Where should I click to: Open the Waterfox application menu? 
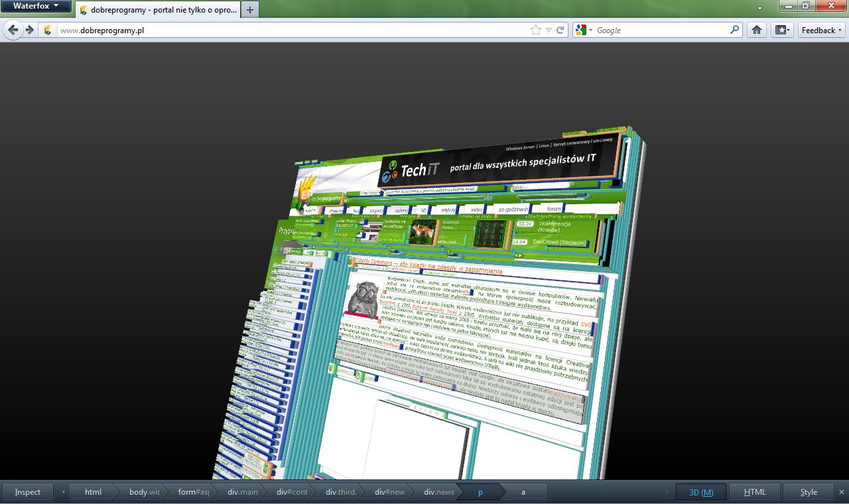point(36,6)
